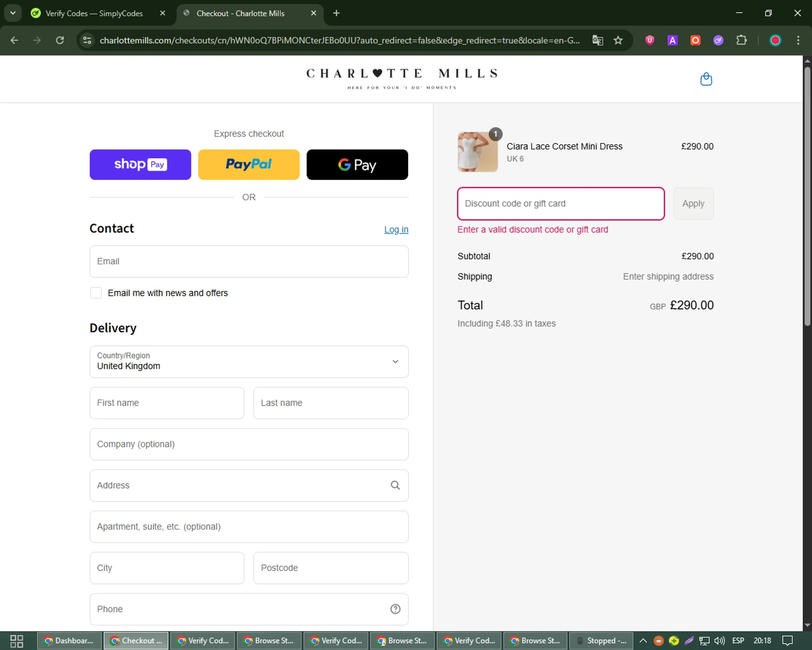Click the Discount code or gift card field

tap(561, 204)
